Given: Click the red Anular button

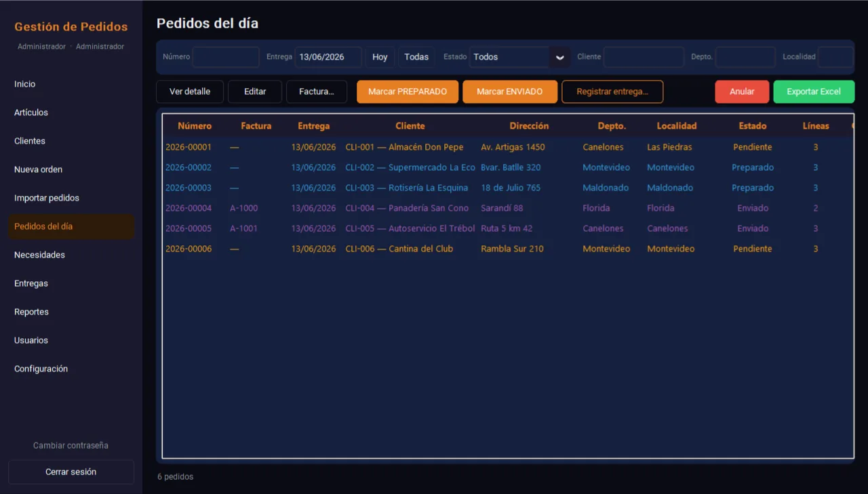Looking at the screenshot, I should coord(742,91).
